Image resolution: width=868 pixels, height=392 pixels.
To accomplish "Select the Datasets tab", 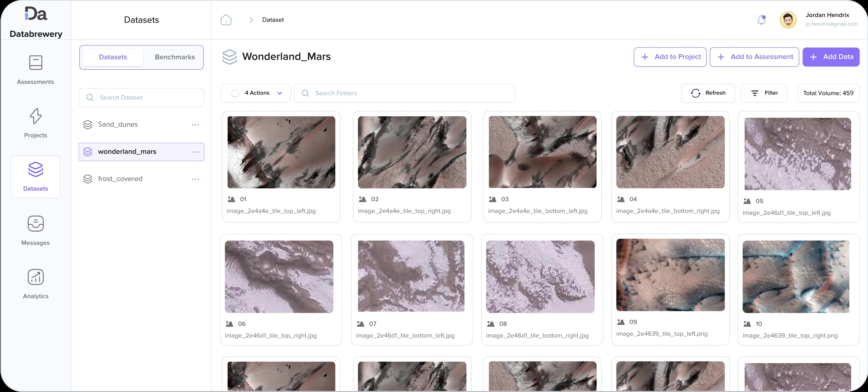I will pyautogui.click(x=113, y=57).
